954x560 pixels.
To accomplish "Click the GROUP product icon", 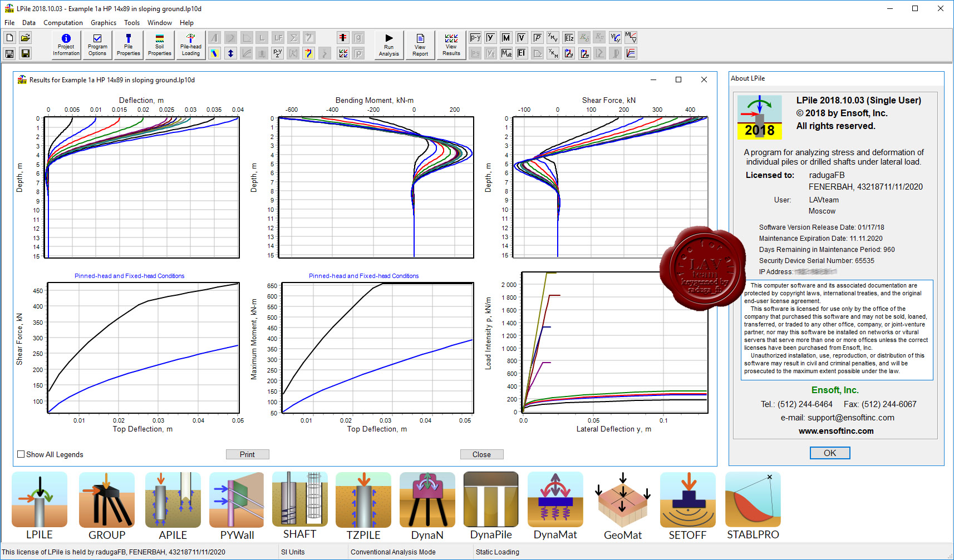I will coord(107,499).
